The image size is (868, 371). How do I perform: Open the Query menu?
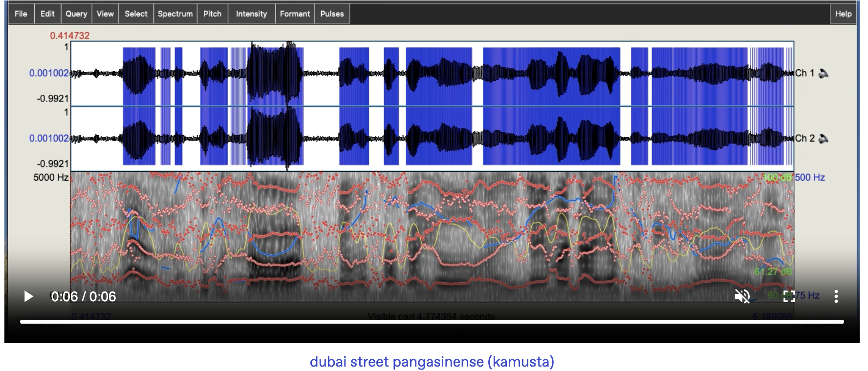[x=76, y=14]
